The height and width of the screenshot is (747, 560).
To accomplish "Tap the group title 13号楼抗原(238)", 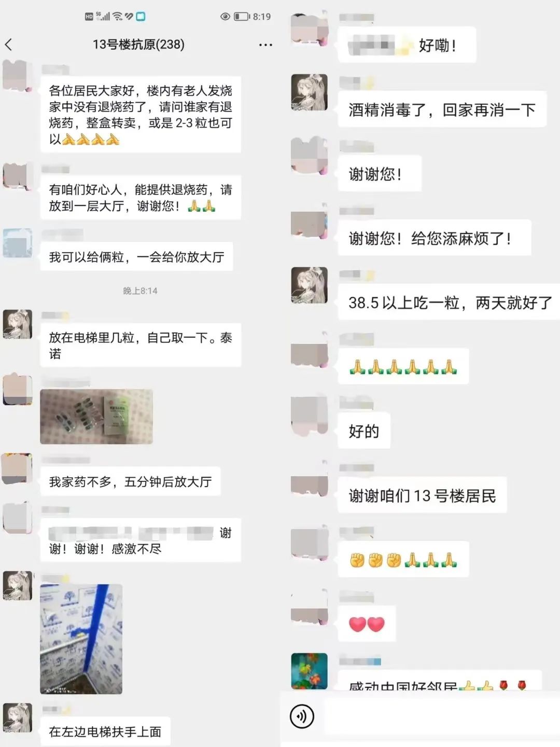I will [138, 45].
